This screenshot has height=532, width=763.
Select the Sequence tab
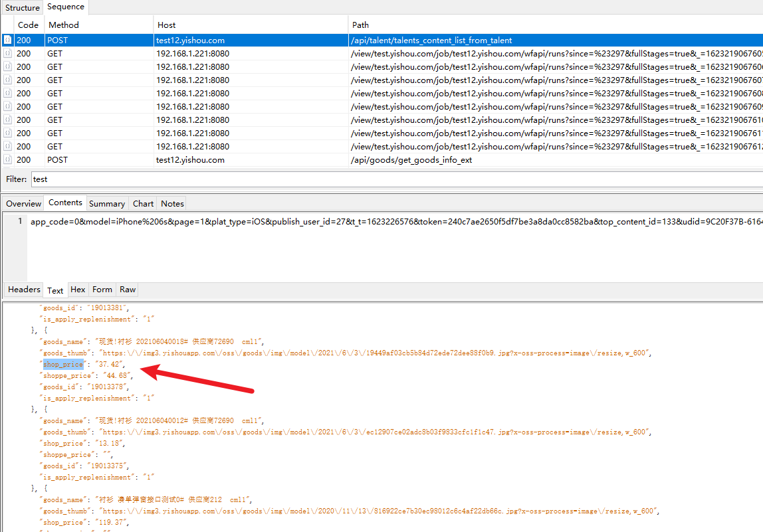click(66, 7)
